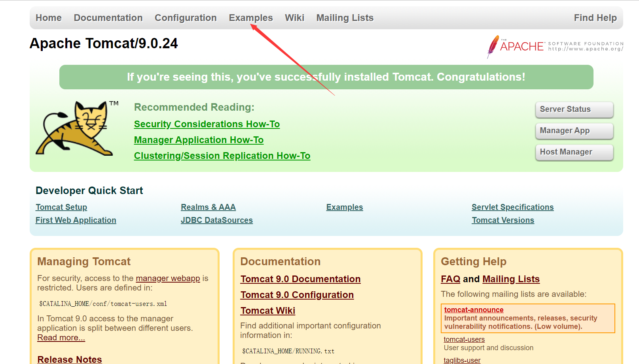This screenshot has width=639, height=364.
Task: Open the Realms & AAA link
Action: click(208, 207)
